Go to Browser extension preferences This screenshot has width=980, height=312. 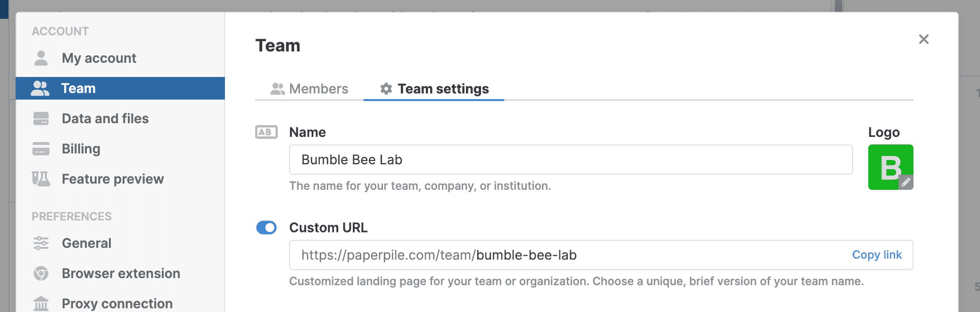click(x=121, y=273)
